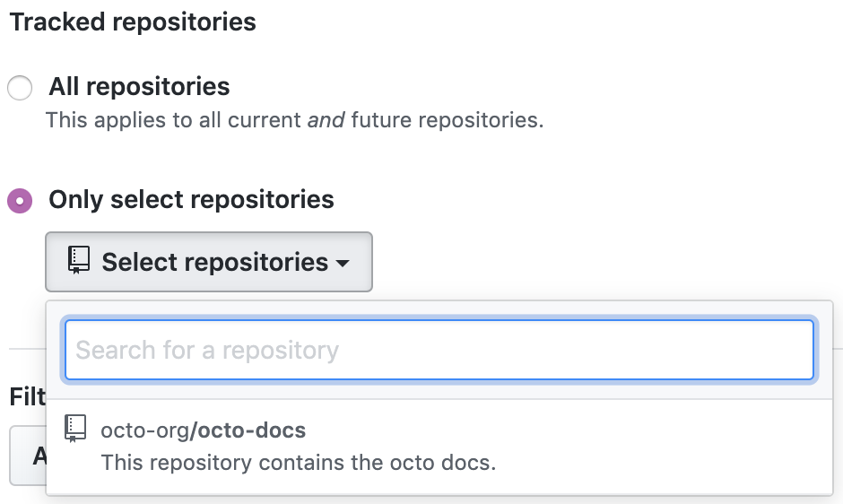
Task: Toggle the "Only select repositories" radio button
Action: click(20, 200)
